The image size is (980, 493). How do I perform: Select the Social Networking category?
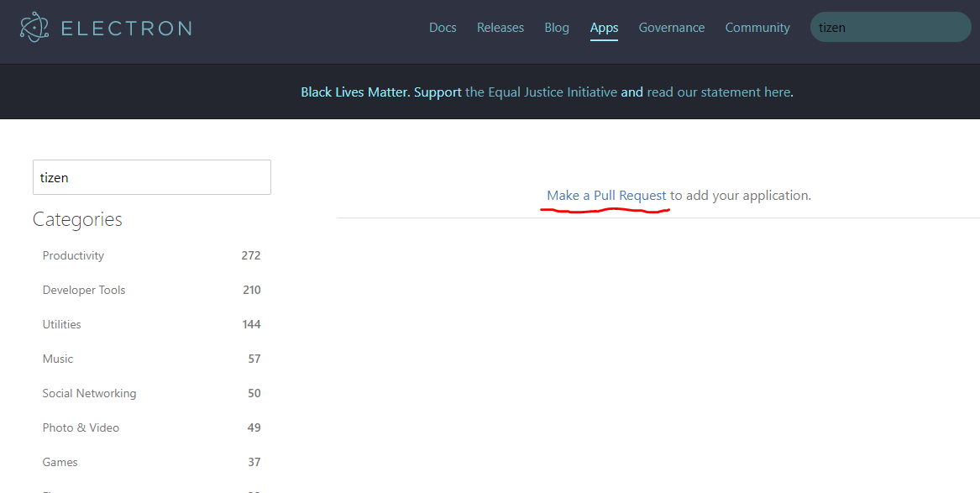click(89, 393)
